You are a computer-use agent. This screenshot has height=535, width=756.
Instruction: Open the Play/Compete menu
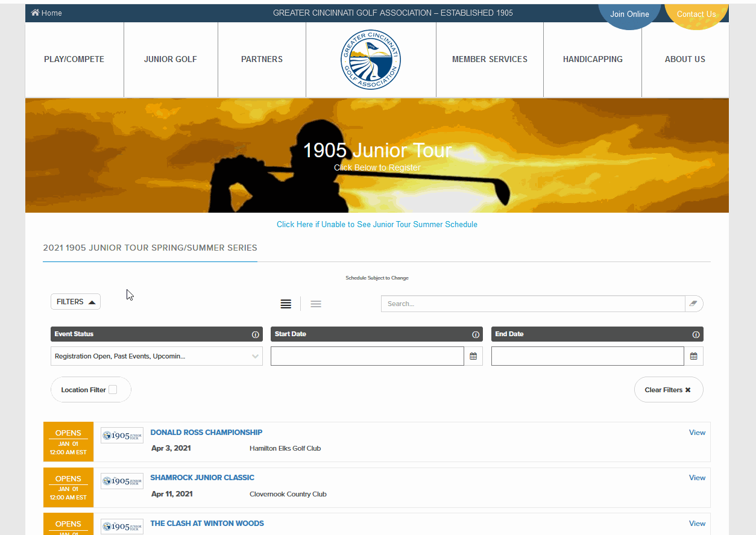(74, 59)
